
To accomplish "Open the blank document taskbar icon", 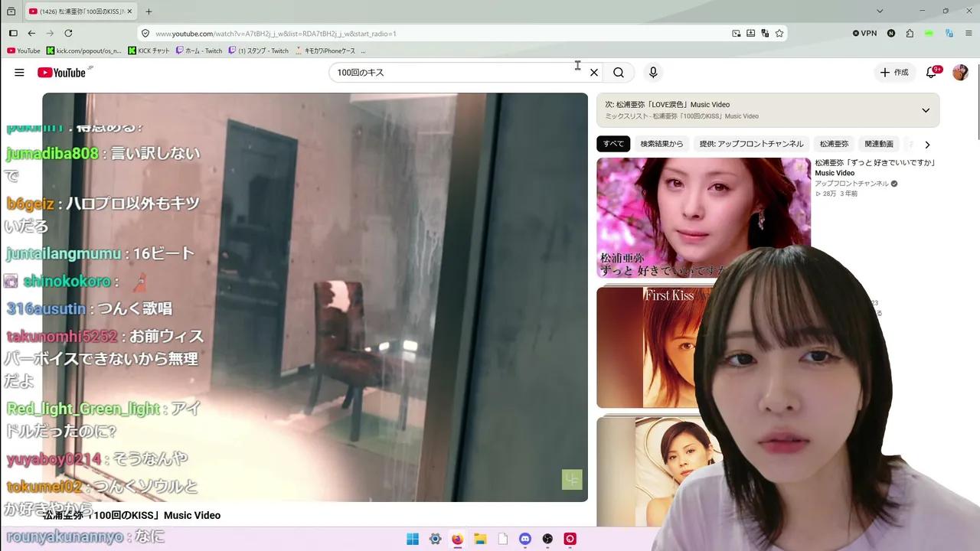I will point(502,539).
